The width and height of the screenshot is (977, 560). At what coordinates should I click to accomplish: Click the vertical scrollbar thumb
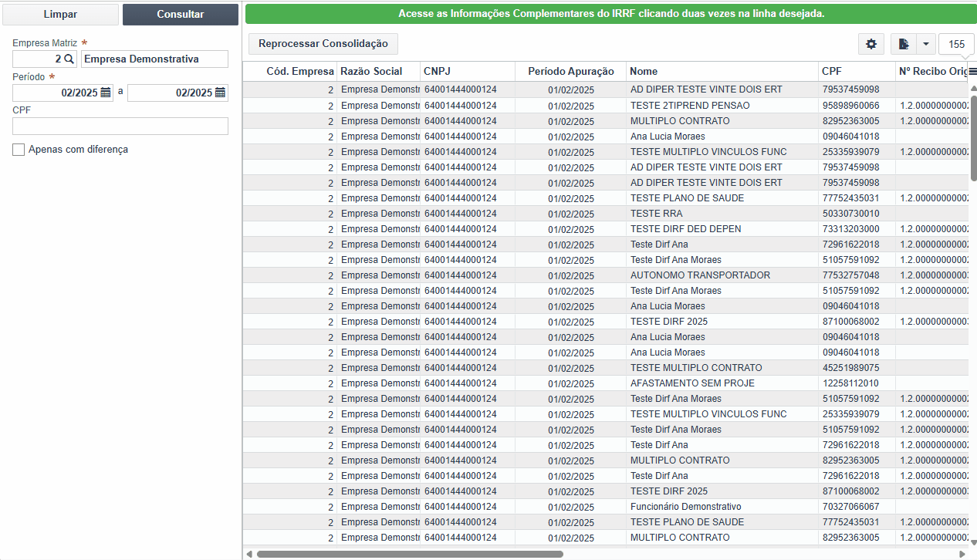tap(973, 138)
